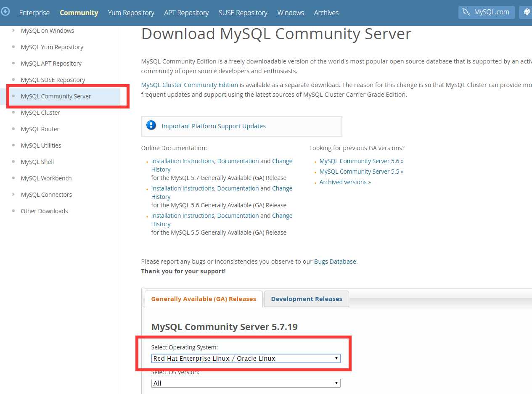Open Installation Instructions link for MySQL 5.6

(183, 188)
